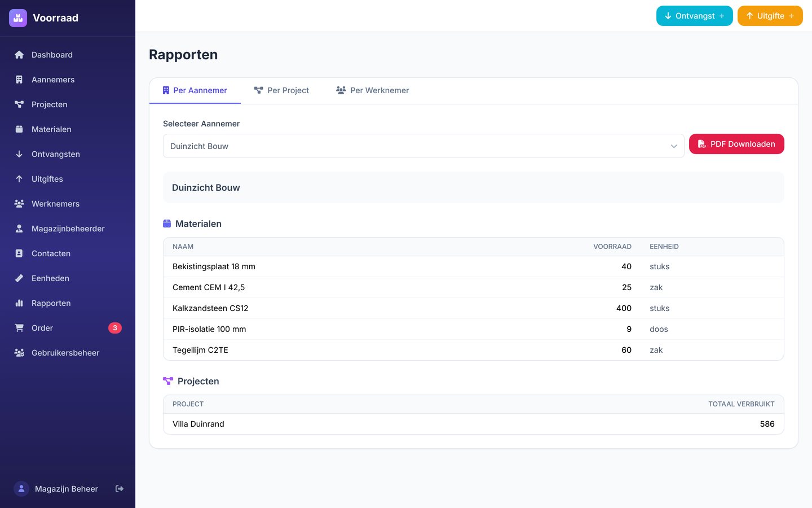Expand the Selecteer Aannemer dropdown

423,146
